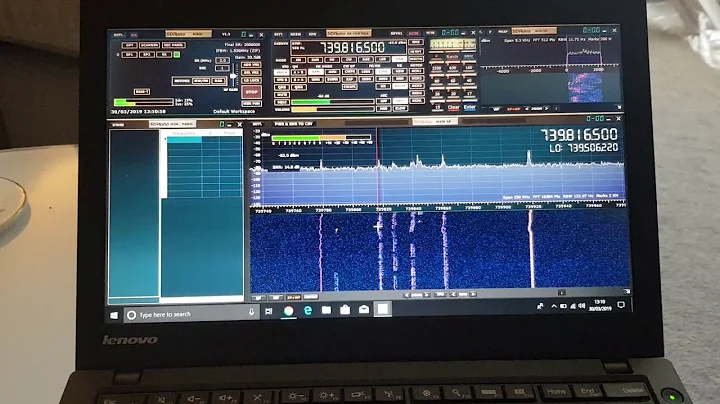Image resolution: width=720 pixels, height=404 pixels.
Task: Click the yellow VOLUME level bar
Action: [333, 109]
